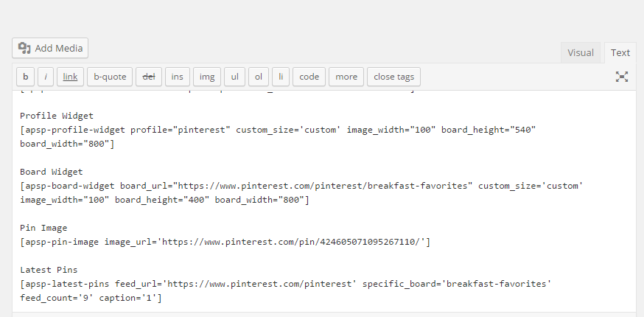Click the Add Media button
644x317 pixels.
coord(50,48)
